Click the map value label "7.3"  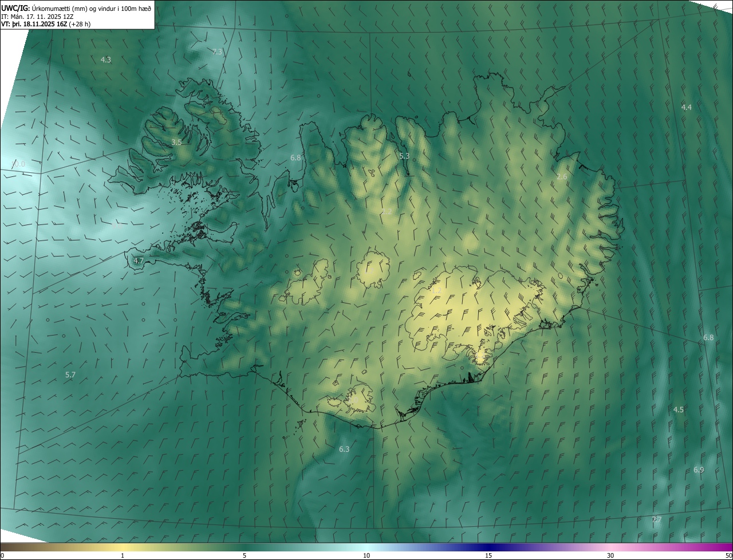(x=217, y=52)
